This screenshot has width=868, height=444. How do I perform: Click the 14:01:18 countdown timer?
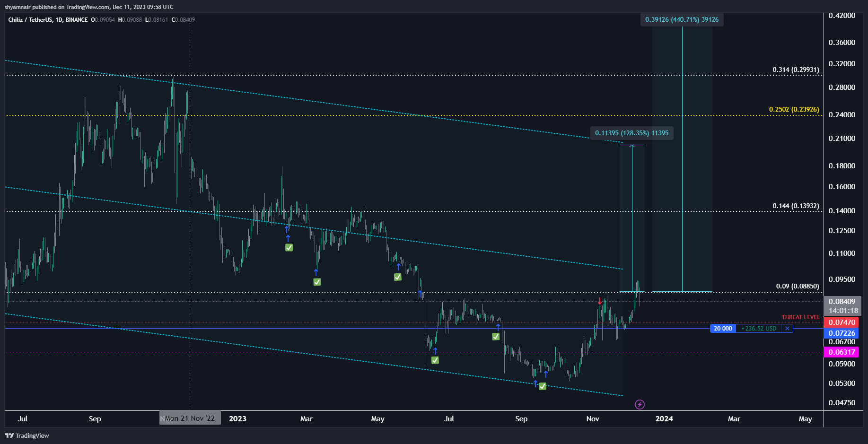[843, 311]
